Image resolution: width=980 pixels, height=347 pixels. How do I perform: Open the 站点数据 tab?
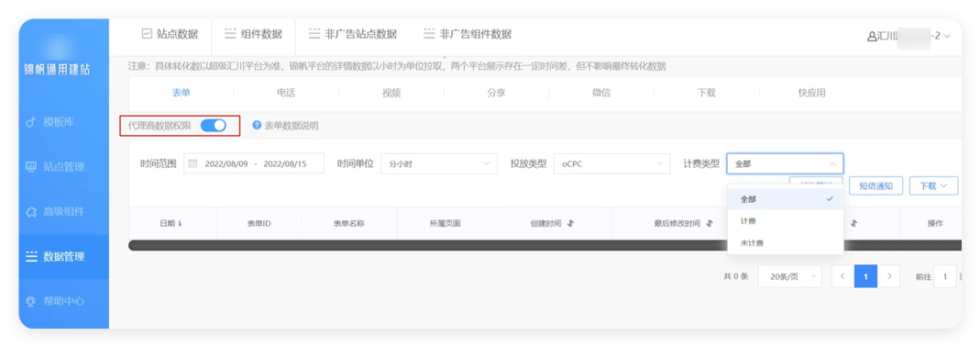(170, 35)
